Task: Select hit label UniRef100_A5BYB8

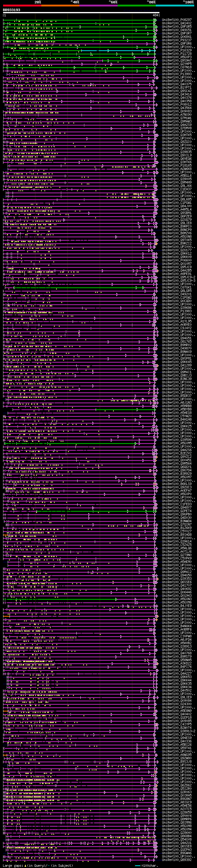Action: pos(177,409)
